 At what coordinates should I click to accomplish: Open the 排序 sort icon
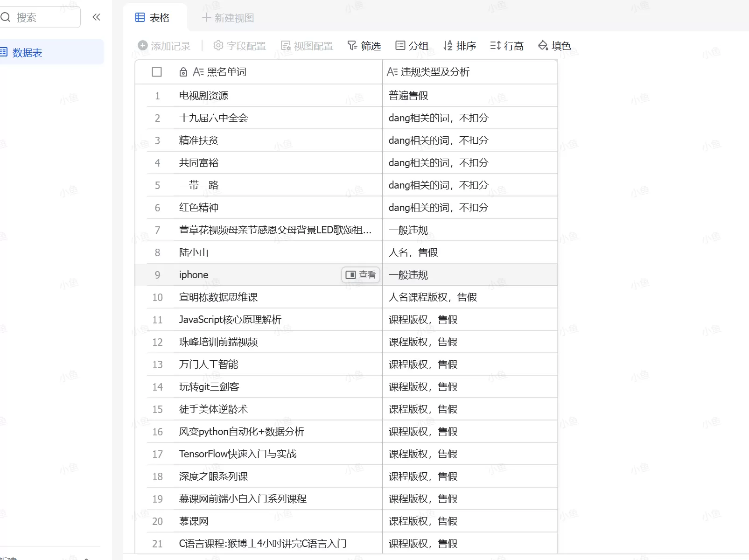(447, 45)
